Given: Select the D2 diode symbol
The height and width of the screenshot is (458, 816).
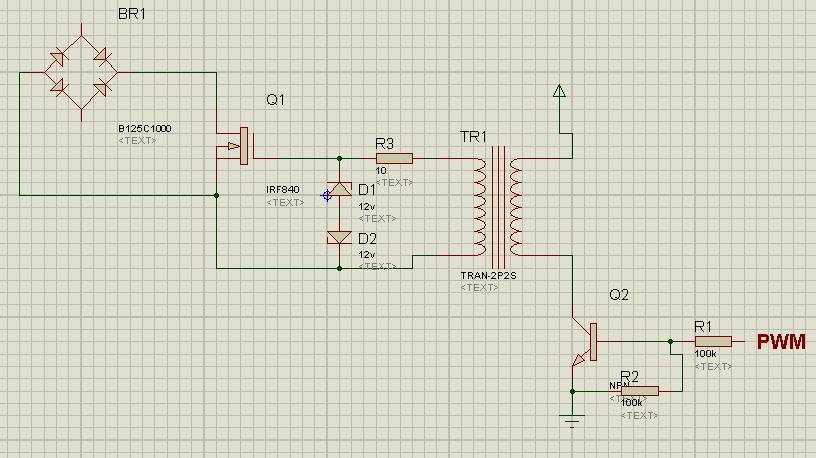Looking at the screenshot, I should point(339,237).
